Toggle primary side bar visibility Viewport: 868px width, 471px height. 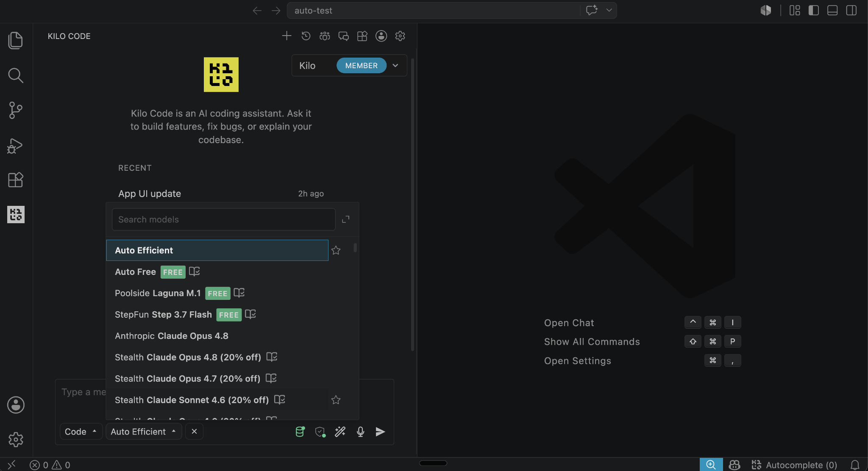[x=813, y=10]
